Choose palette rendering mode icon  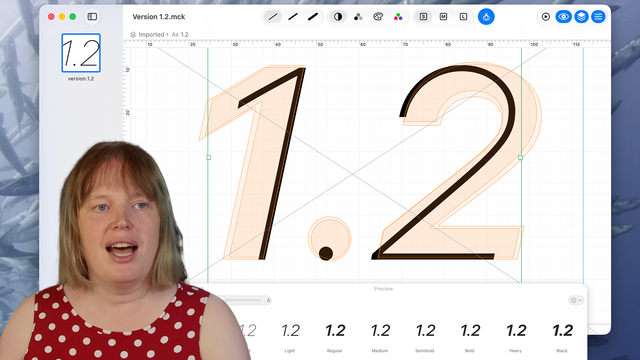(378, 17)
